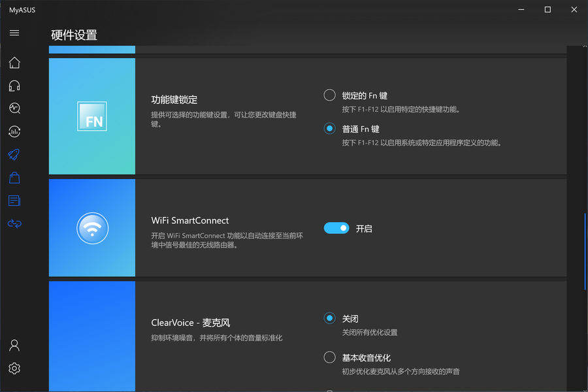Select 锁定的 Fn 键 option
Viewport: 588px width, 392px height.
329,95
